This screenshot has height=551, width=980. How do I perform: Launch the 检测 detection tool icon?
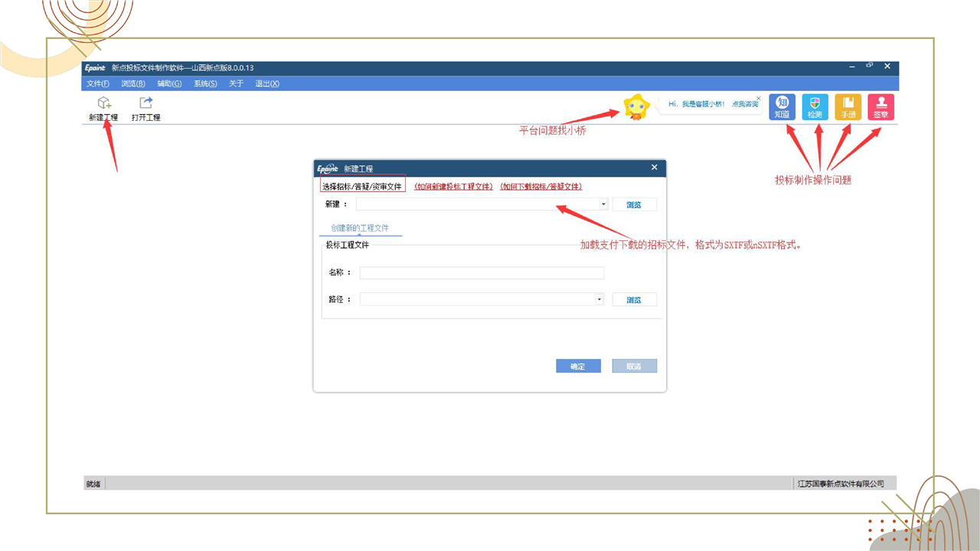click(x=815, y=107)
